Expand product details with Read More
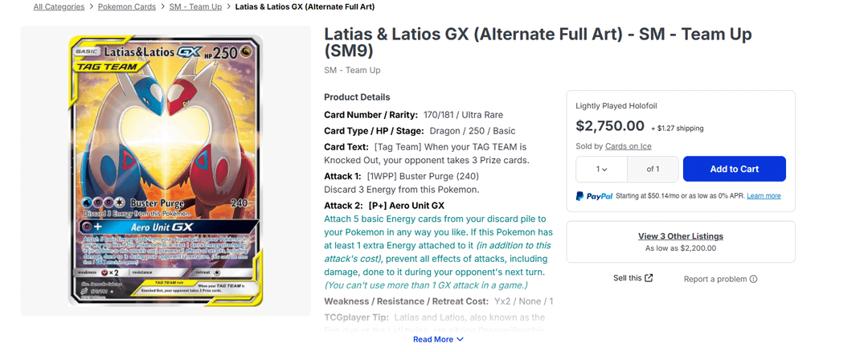Viewport: 868px width, 352px height. coord(438,339)
